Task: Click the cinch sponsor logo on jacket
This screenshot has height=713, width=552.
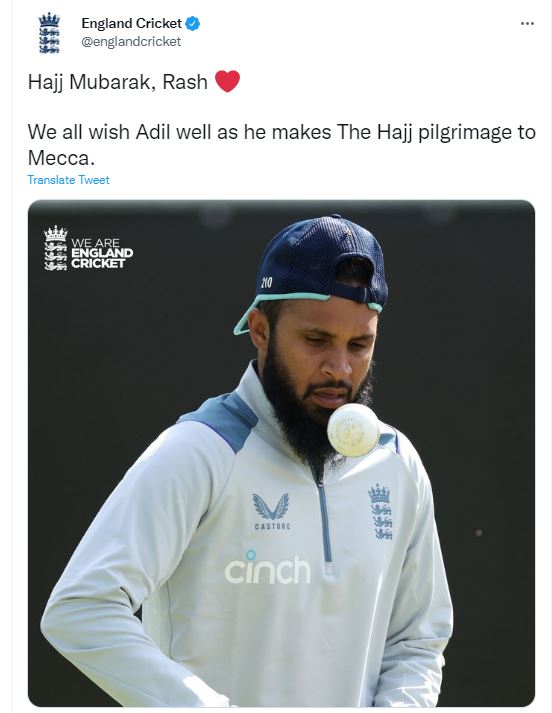Action: pos(267,567)
